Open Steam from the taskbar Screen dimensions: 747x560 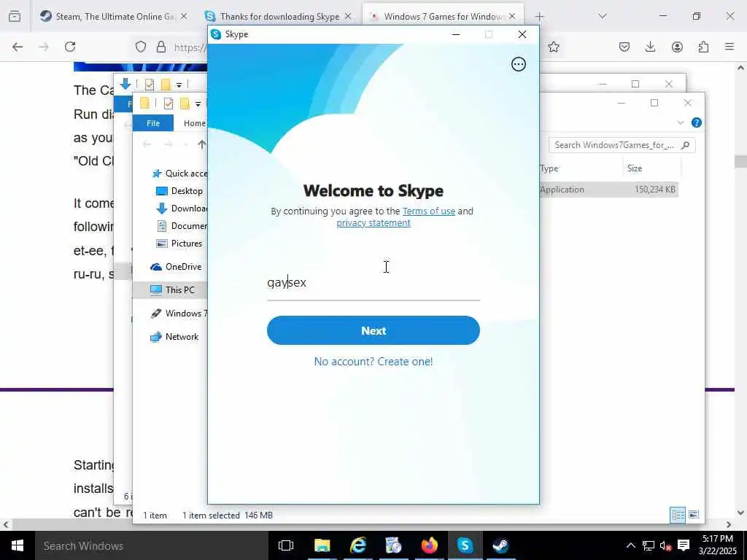coord(500,545)
